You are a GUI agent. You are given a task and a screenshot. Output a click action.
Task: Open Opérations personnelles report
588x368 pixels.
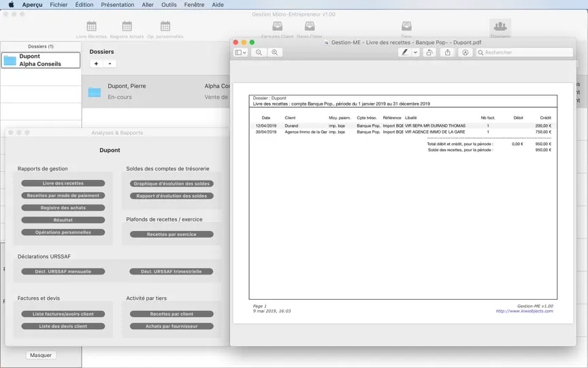pos(63,232)
